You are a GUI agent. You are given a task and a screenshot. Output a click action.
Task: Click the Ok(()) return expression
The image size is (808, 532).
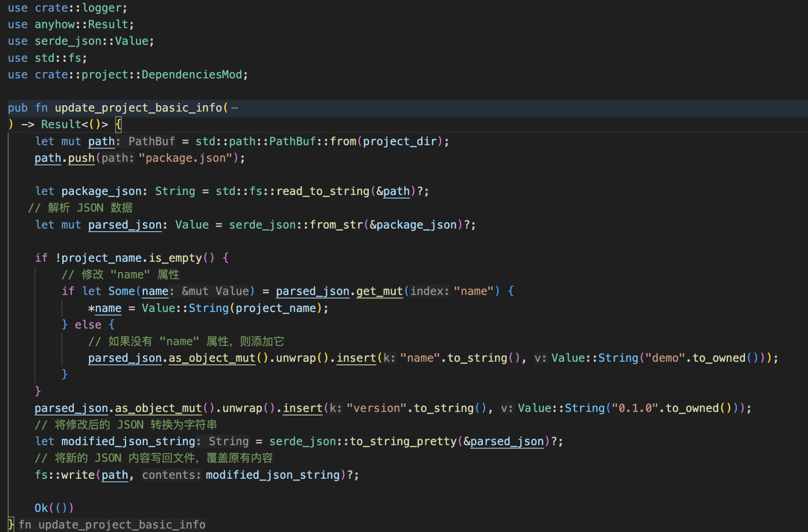53,507
